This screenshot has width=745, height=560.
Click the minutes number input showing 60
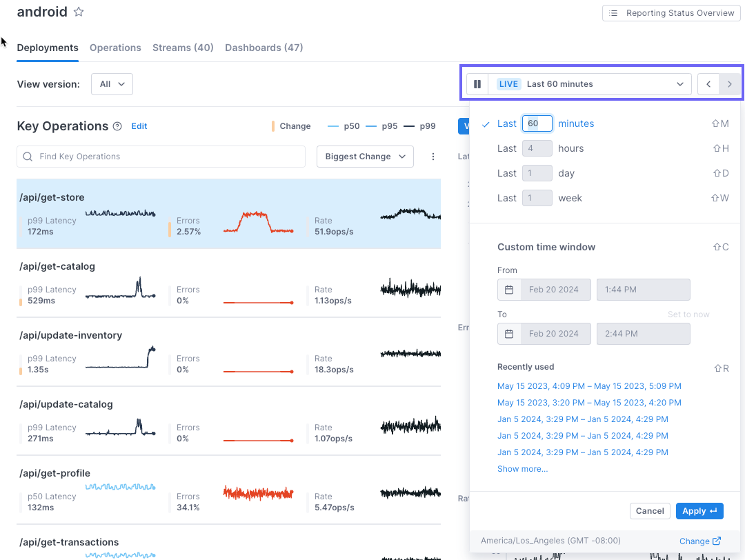pyautogui.click(x=537, y=123)
